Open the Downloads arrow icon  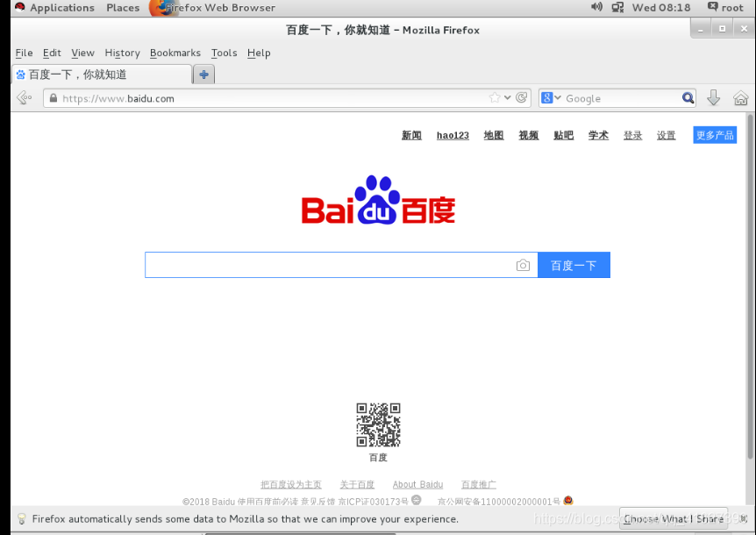tap(714, 98)
